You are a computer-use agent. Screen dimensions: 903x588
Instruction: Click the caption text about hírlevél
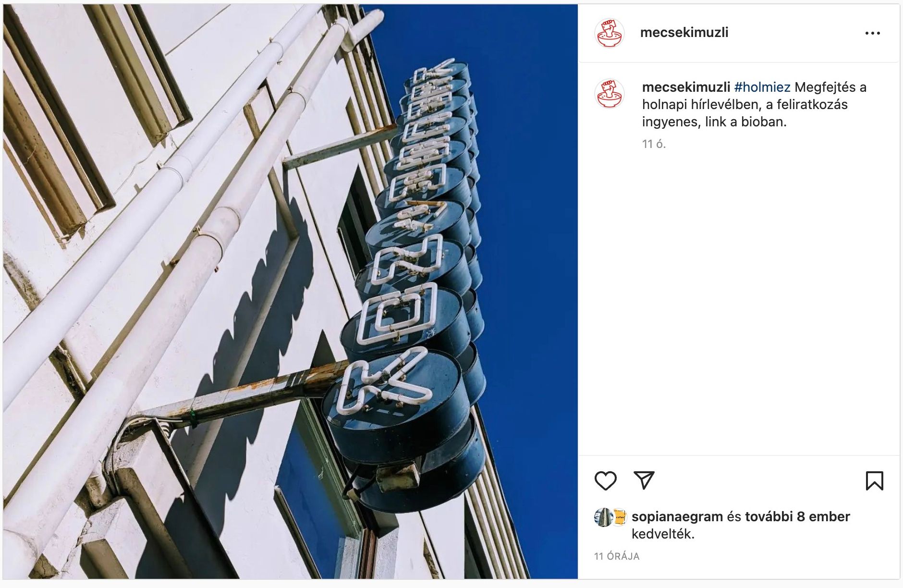754,104
